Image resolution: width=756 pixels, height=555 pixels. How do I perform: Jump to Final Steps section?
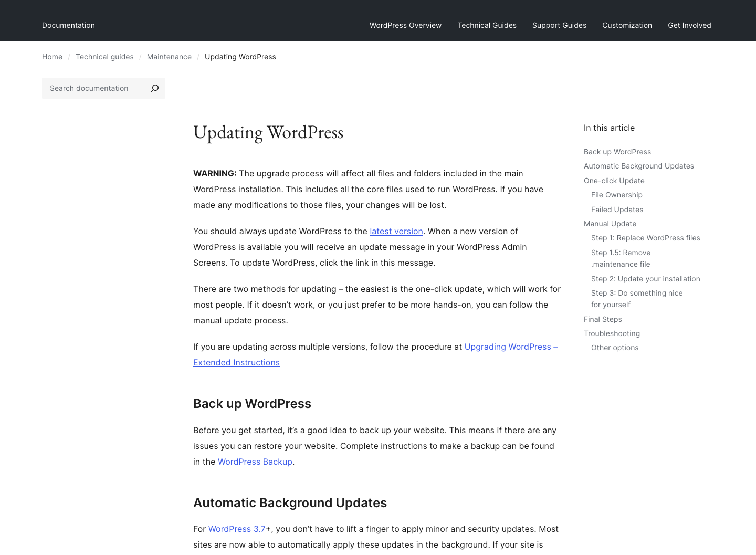click(603, 319)
